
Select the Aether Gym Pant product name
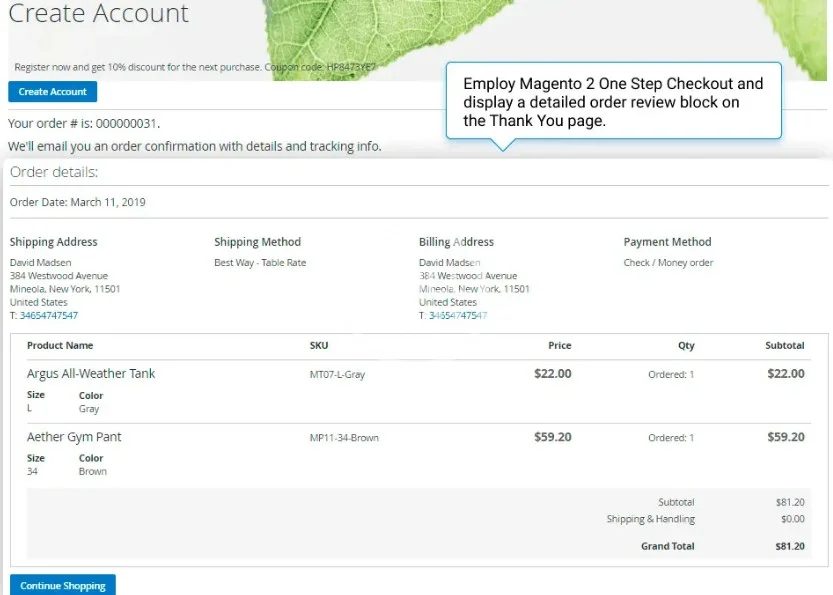[74, 437]
